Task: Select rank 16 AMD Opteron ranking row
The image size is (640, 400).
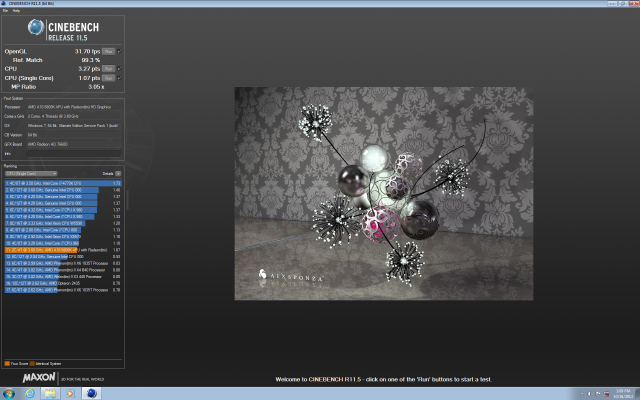Action: click(63, 283)
